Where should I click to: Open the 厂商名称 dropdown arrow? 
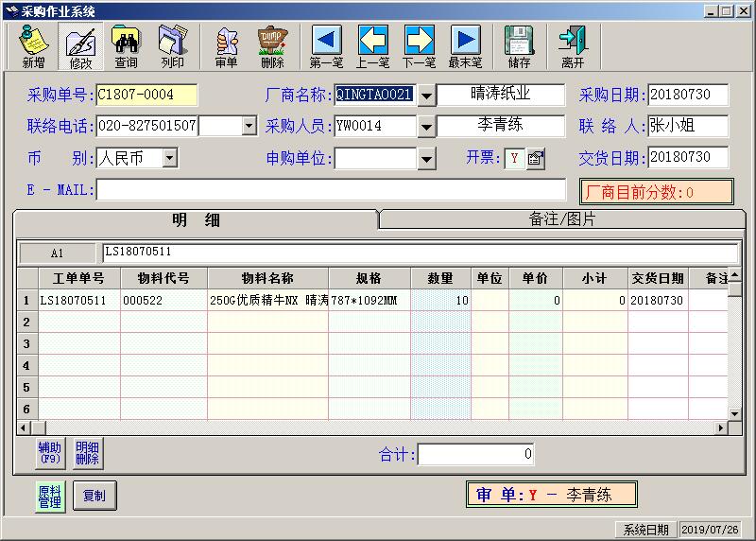(426, 96)
